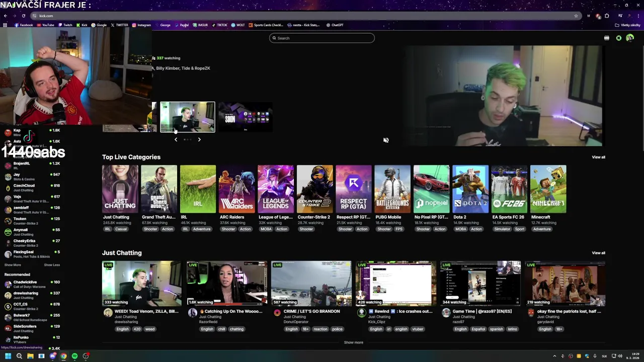Select the Casual tag under Just Chatting
Screen dimensions: 644x362
click(x=121, y=229)
